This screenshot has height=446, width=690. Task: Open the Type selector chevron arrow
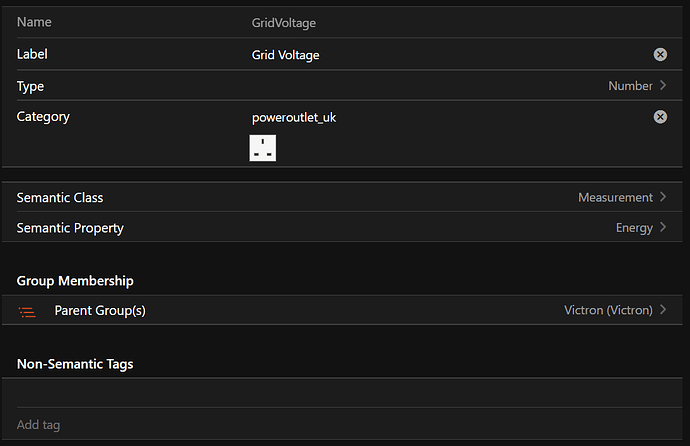click(x=663, y=86)
